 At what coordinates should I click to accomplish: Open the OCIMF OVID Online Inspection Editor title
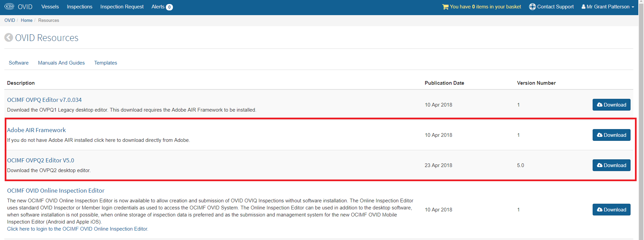(x=56, y=191)
